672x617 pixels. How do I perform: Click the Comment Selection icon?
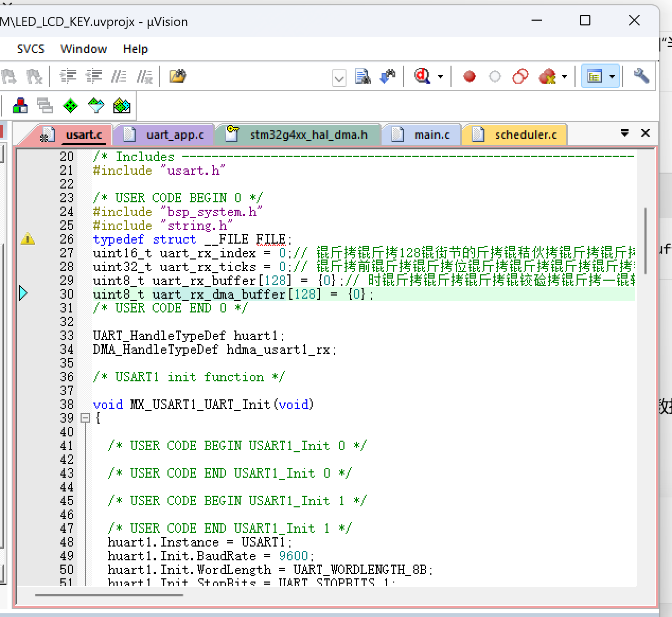pos(119,77)
